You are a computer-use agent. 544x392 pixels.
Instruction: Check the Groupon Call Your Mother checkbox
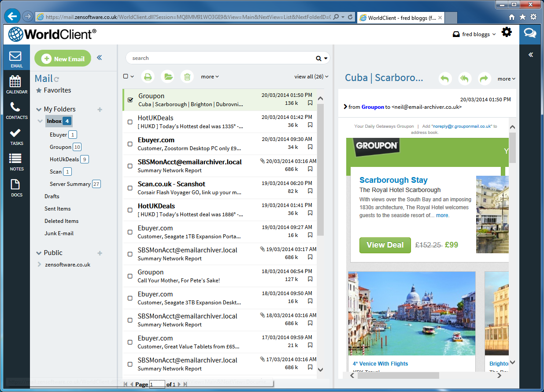tap(130, 276)
